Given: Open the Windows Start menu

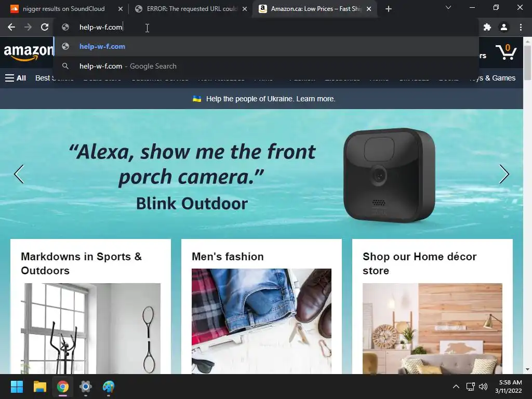Looking at the screenshot, I should pyautogui.click(x=17, y=387).
